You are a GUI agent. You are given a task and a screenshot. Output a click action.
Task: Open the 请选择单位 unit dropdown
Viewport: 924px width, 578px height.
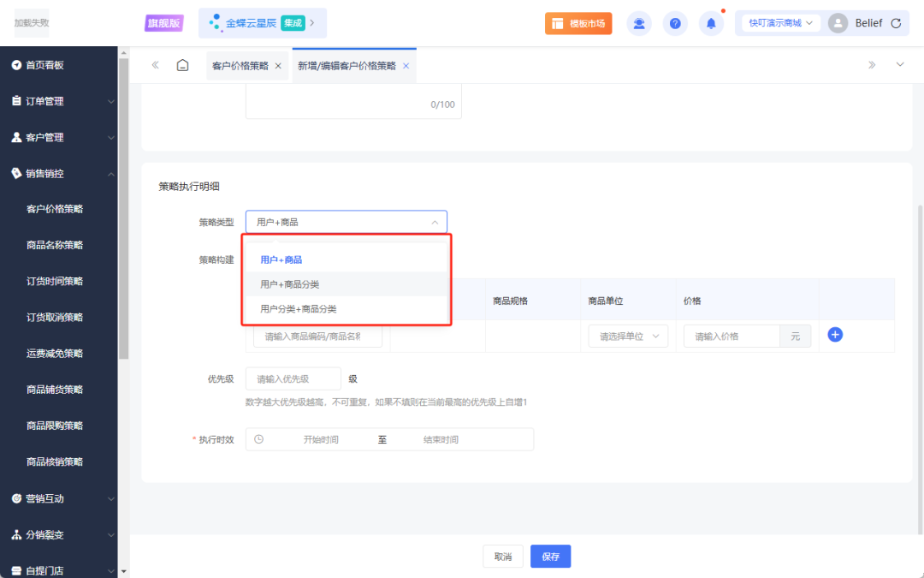click(628, 337)
